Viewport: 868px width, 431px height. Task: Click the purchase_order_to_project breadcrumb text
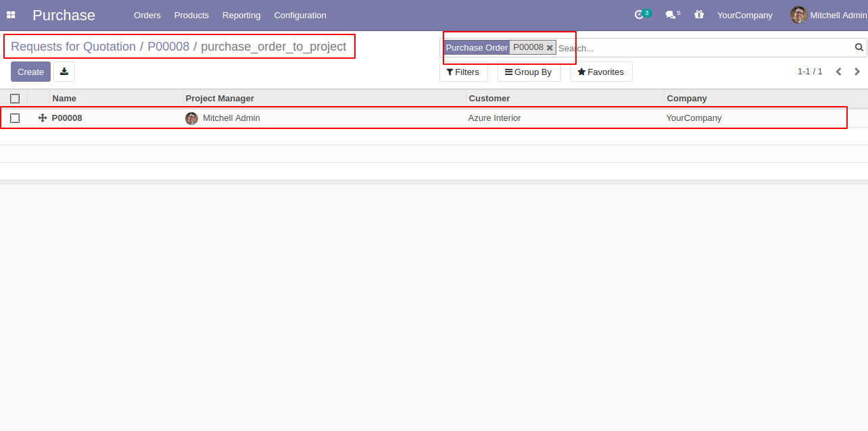click(274, 47)
